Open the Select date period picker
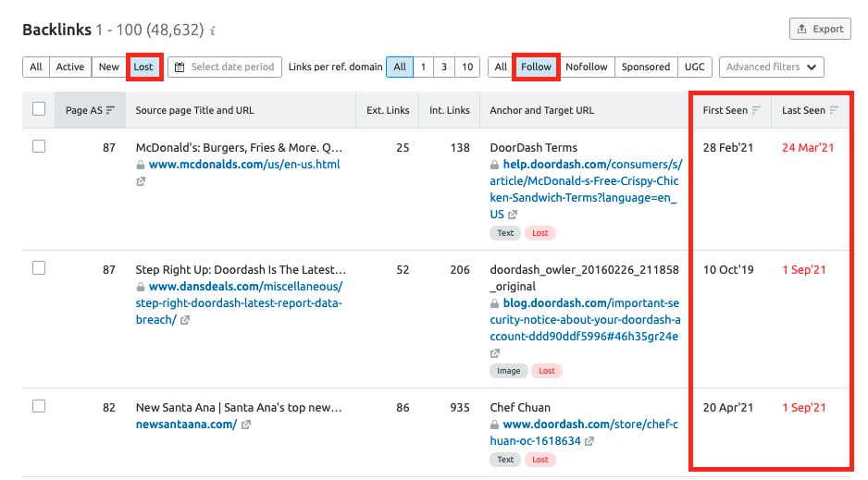Image resolution: width=868 pixels, height=480 pixels. [x=224, y=67]
